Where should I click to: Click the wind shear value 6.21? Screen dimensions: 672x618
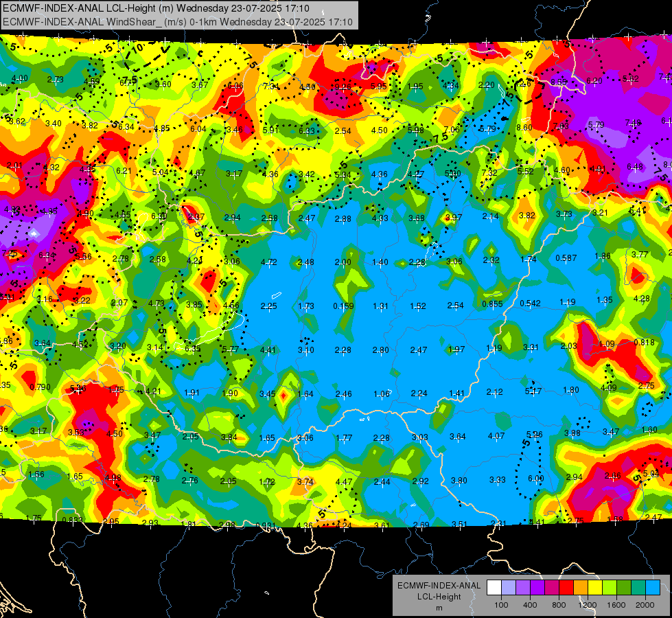[x=124, y=171]
